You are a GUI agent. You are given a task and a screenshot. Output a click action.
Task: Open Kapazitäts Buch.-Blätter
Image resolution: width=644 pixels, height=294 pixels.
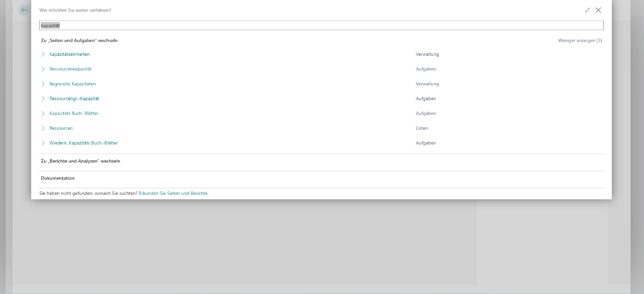coord(73,113)
